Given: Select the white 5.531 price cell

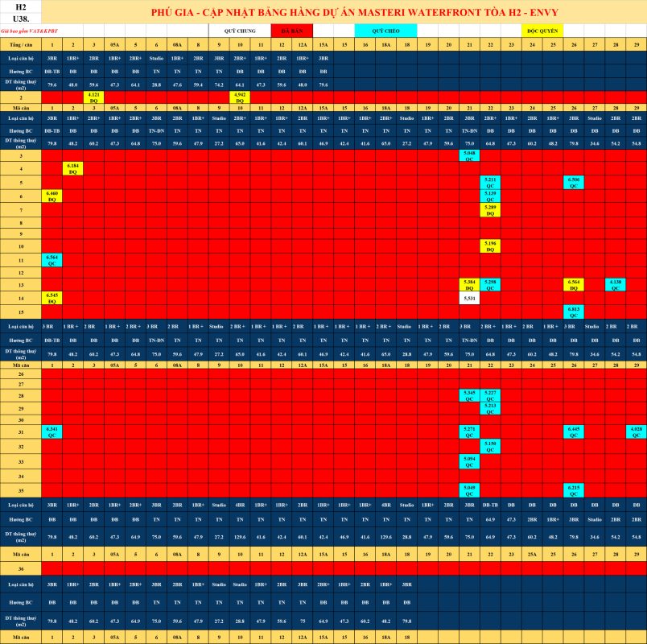Looking at the screenshot, I should coord(469,298).
